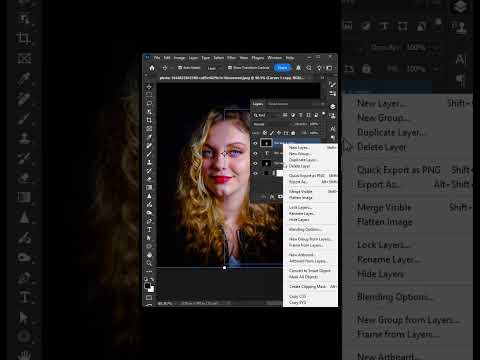The width and height of the screenshot is (480, 360).
Task: Click the zoom percentage field in central status bar
Action: click(x=165, y=303)
